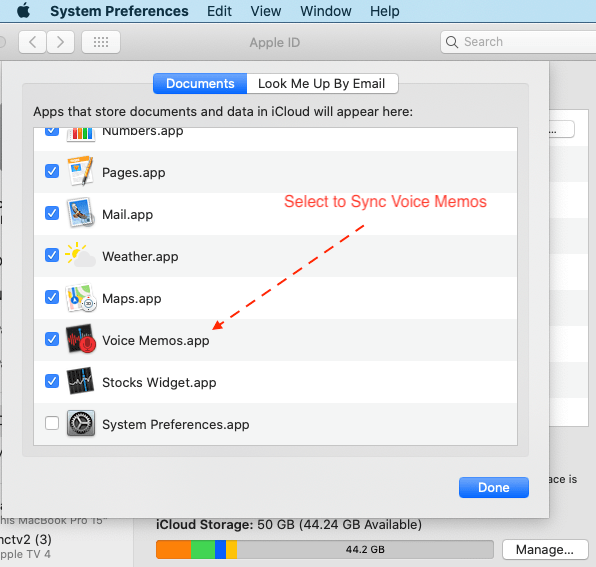Click the Numbers app bar chart icon
This screenshot has height=567, width=596.
81,135
